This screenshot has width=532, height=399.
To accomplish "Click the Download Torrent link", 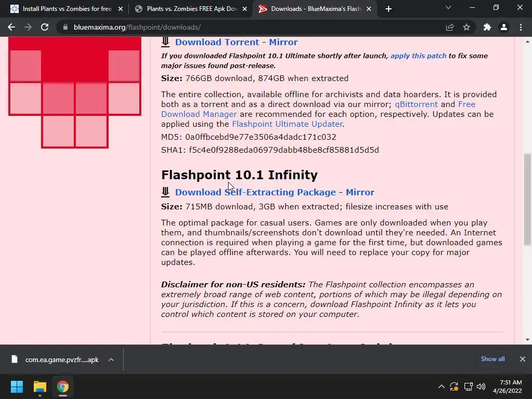I will tap(217, 42).
